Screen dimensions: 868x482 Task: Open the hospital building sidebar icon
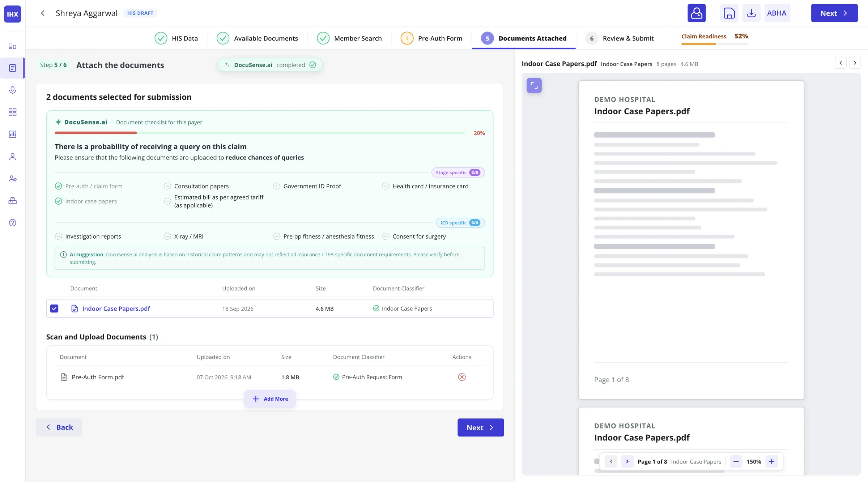pos(13,201)
